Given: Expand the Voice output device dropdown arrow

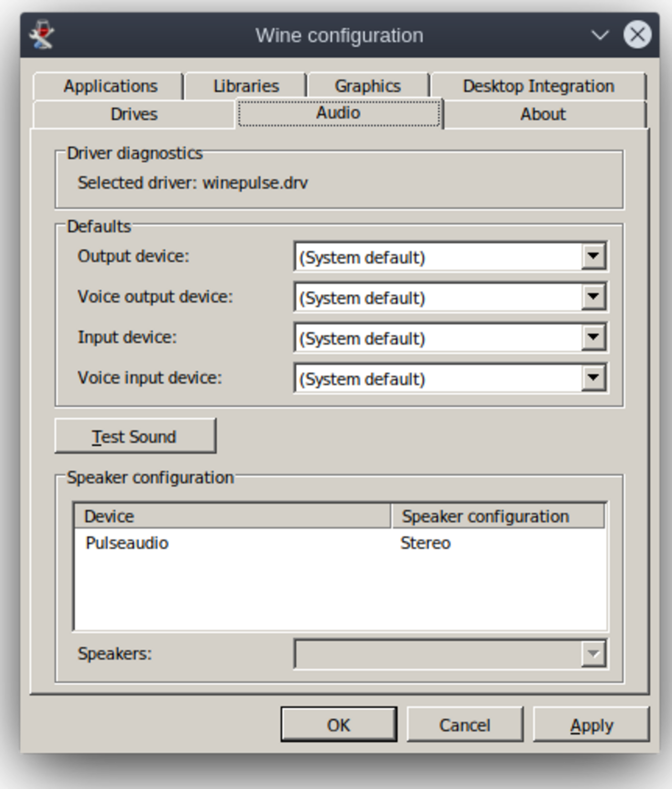Looking at the screenshot, I should [593, 297].
